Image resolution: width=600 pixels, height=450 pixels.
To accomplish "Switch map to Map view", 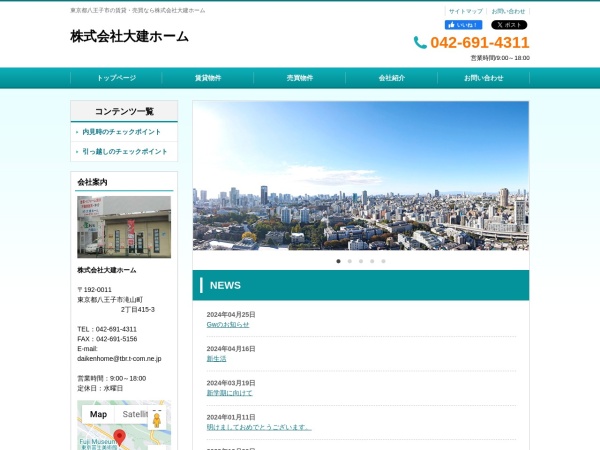I will [98, 414].
